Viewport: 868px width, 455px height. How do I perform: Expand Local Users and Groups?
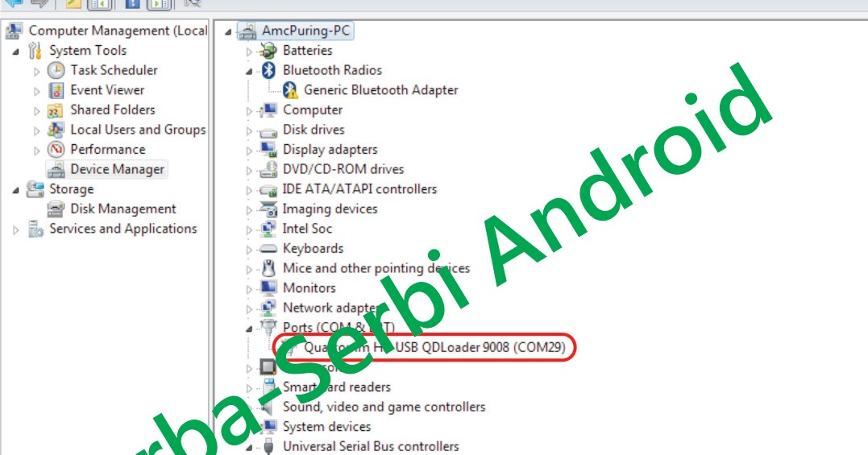pyautogui.click(x=36, y=131)
